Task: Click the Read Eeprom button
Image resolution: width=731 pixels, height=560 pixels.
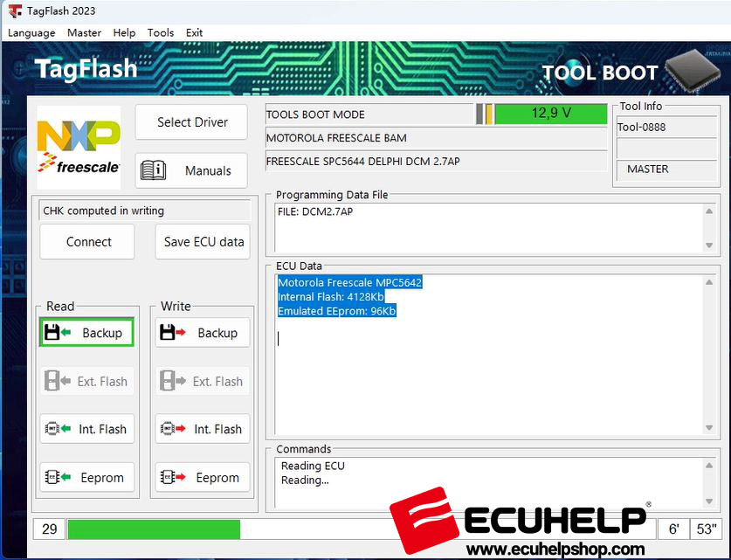Action: click(x=86, y=477)
